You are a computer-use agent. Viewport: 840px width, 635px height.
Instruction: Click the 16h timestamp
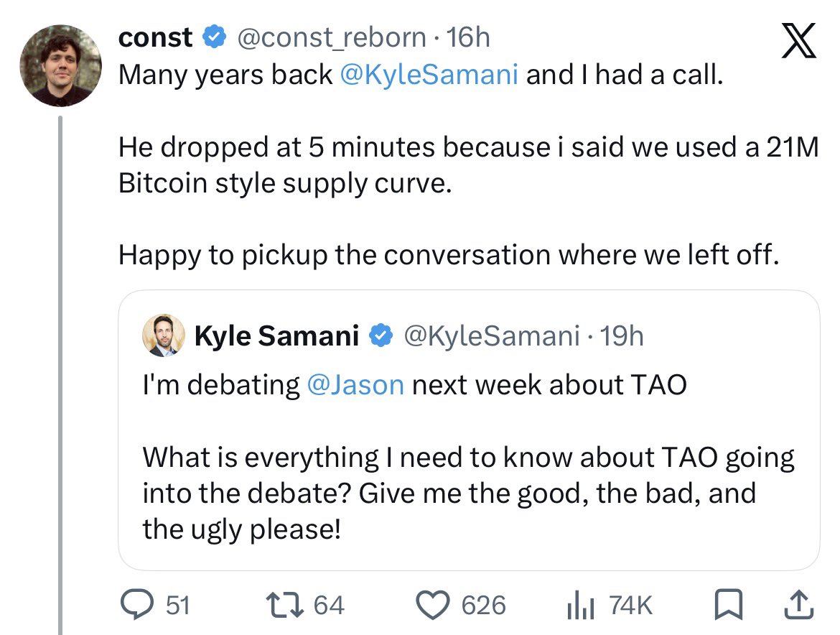tap(468, 37)
